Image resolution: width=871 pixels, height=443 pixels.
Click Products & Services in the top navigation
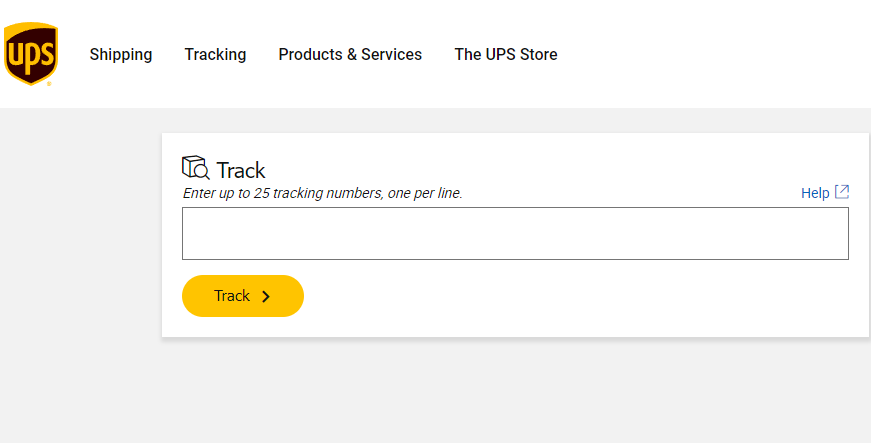[x=350, y=55]
